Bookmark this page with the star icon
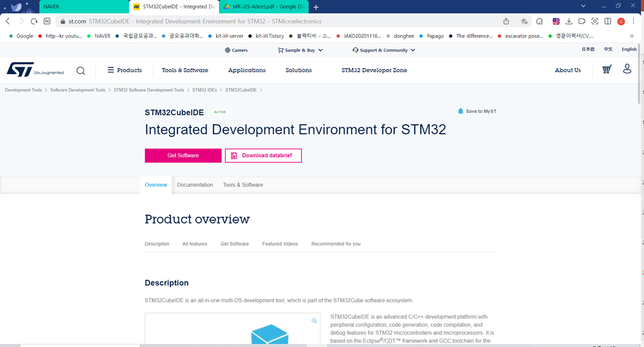Image resolution: width=644 pixels, height=347 pixels. [524, 21]
